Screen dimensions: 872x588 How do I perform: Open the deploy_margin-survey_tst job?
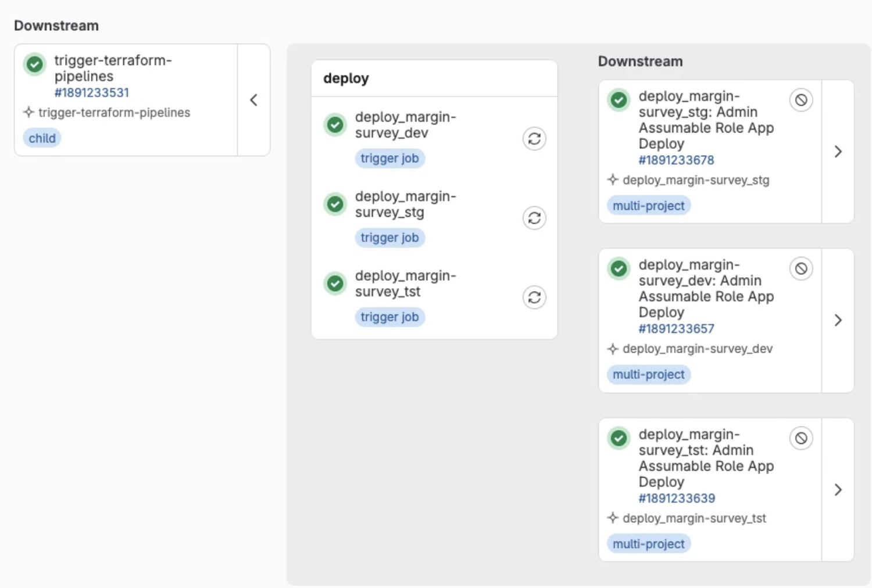[x=406, y=284]
